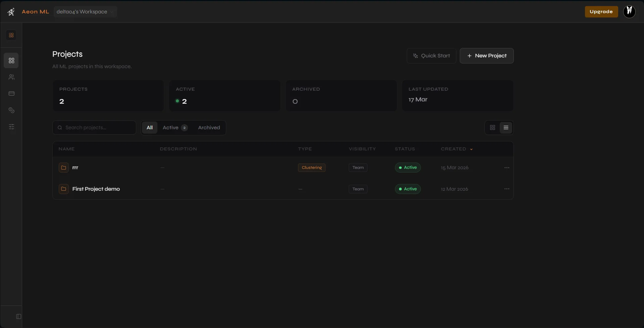644x328 pixels.
Task: Select the Archived filter tab
Action: pos(209,128)
